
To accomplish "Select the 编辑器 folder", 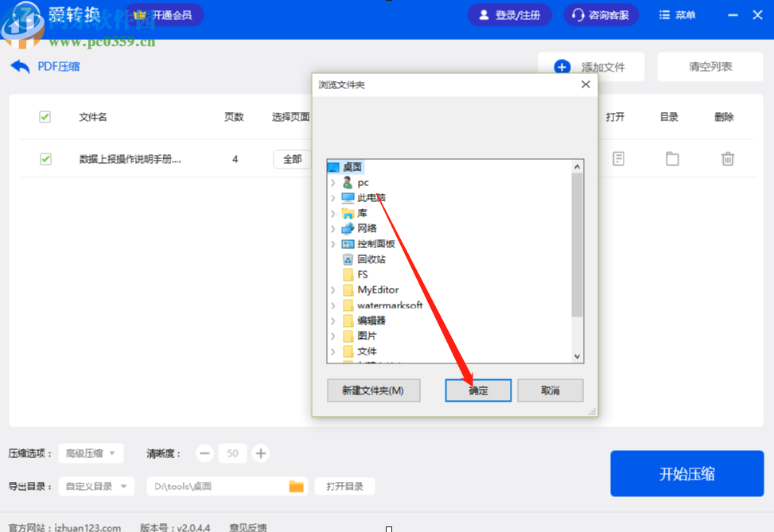I will tap(371, 320).
